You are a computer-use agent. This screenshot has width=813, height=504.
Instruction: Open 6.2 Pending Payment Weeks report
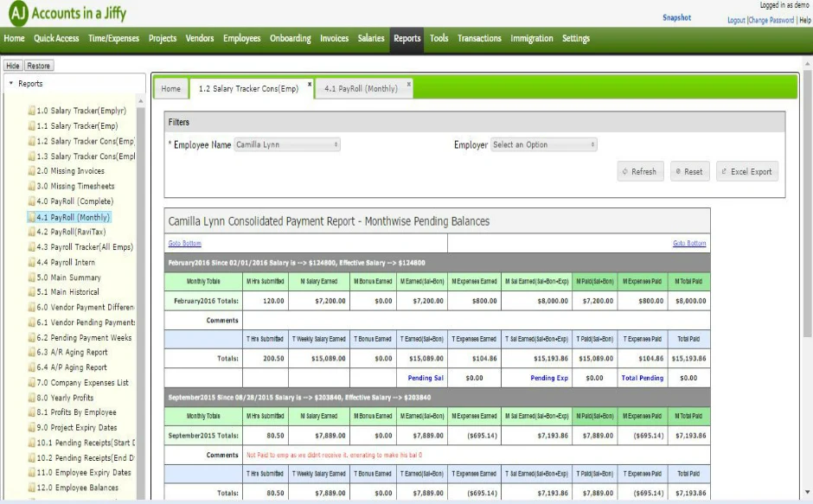84,337
